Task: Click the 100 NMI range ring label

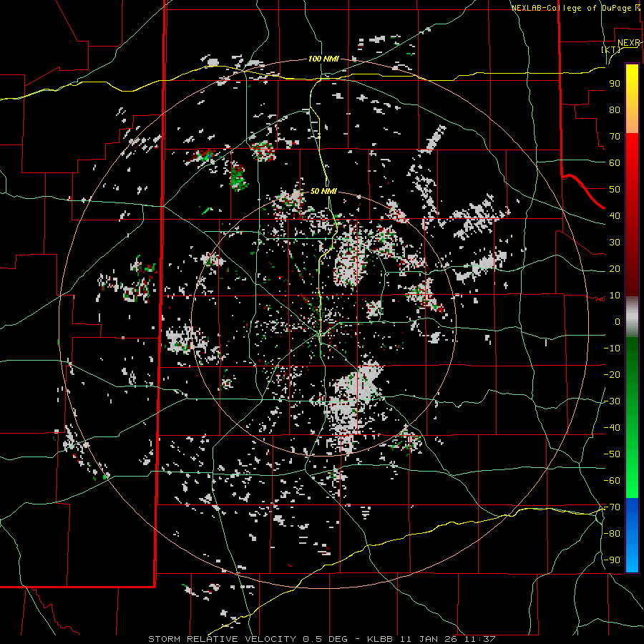Action: (x=323, y=59)
